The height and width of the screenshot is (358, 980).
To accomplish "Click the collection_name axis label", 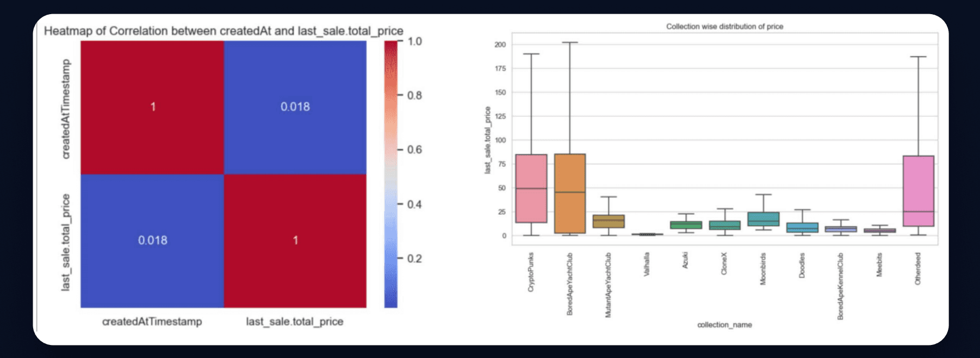I will click(x=724, y=325).
